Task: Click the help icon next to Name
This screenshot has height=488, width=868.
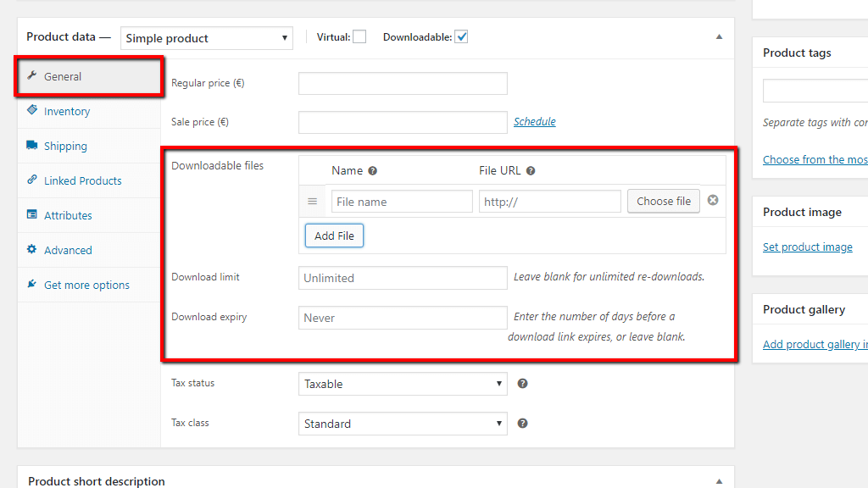Action: click(373, 171)
